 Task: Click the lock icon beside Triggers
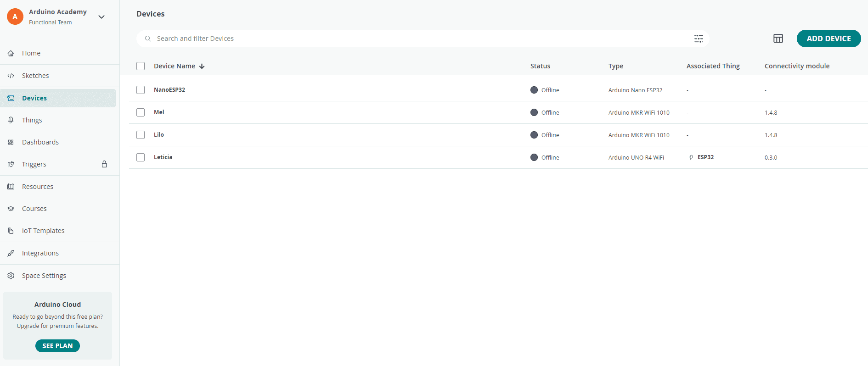(x=104, y=164)
